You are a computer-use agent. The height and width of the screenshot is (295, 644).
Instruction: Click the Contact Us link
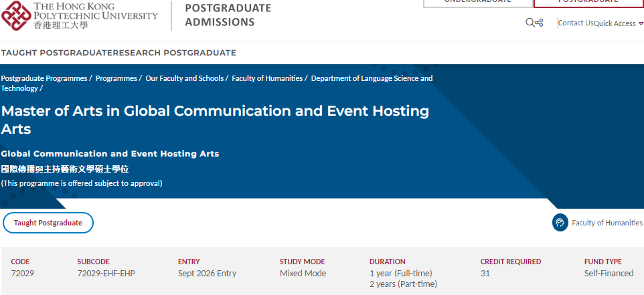(x=576, y=23)
